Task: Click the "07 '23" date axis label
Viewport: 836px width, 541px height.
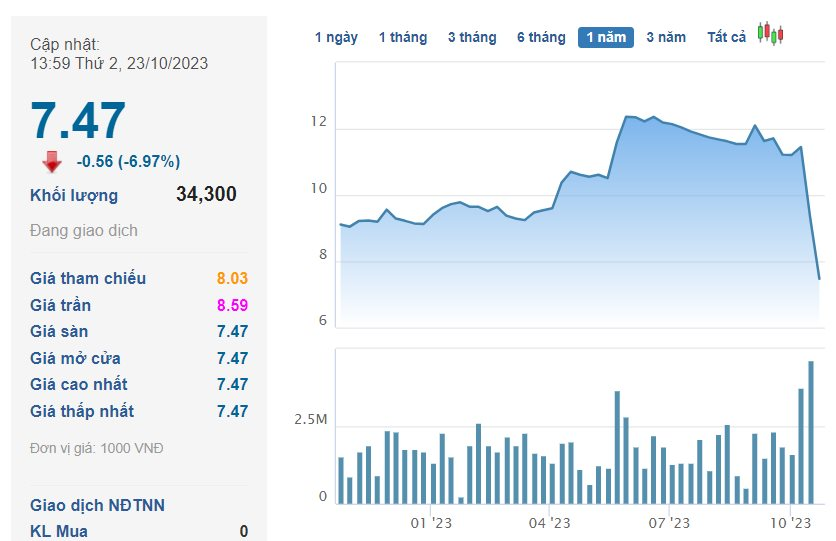Action: [669, 523]
